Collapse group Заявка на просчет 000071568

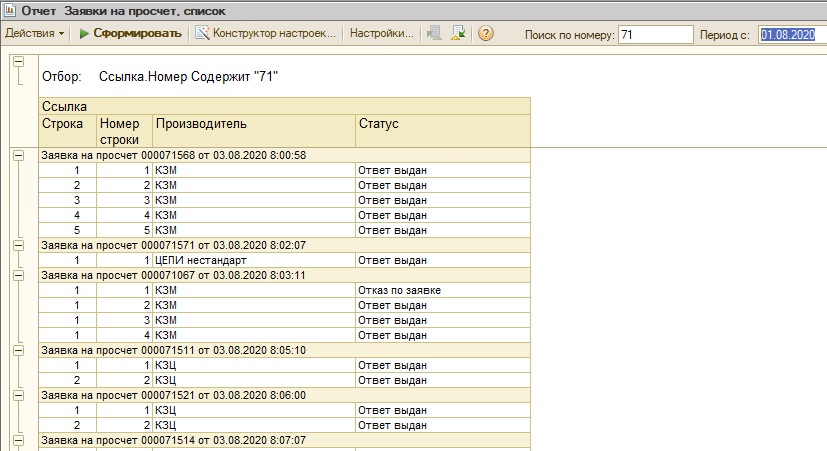coord(18,155)
